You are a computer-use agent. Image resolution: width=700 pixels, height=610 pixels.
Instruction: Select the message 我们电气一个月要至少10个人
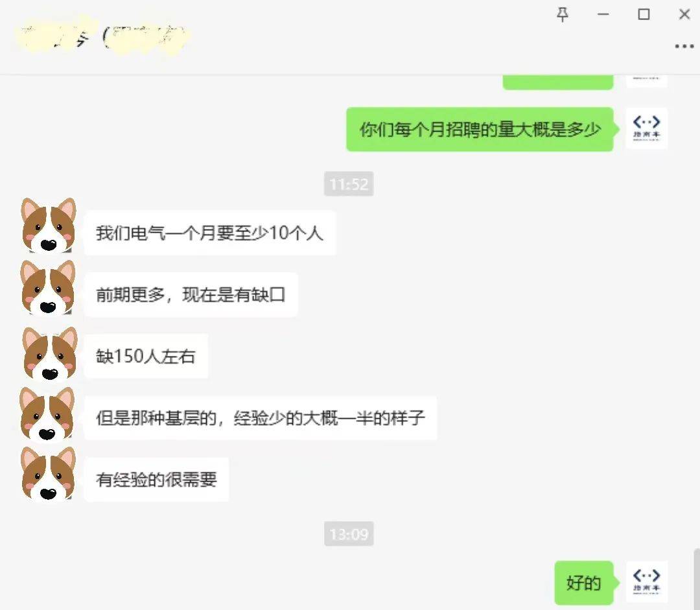pyautogui.click(x=210, y=233)
